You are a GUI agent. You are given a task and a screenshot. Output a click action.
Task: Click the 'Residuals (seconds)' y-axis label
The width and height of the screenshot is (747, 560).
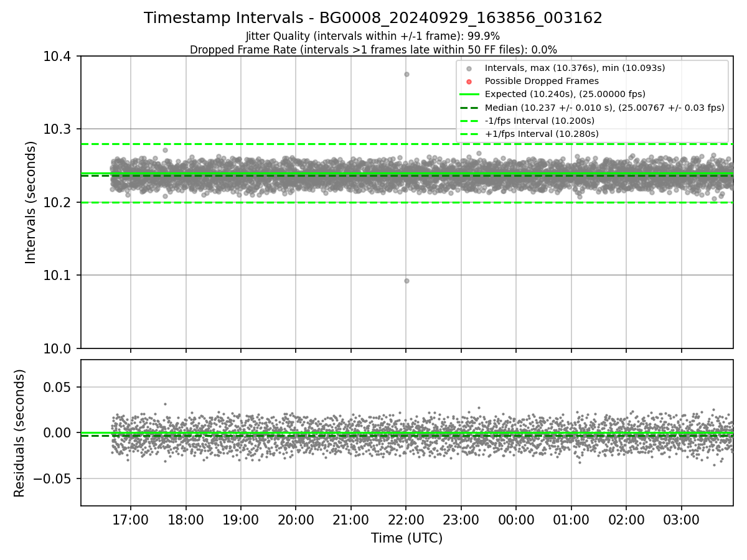(x=19, y=433)
